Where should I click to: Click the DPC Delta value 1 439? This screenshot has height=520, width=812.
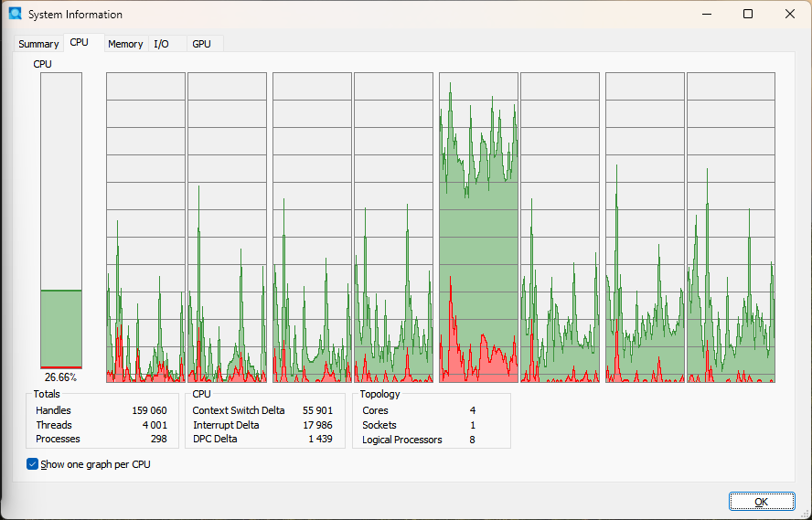pos(321,439)
